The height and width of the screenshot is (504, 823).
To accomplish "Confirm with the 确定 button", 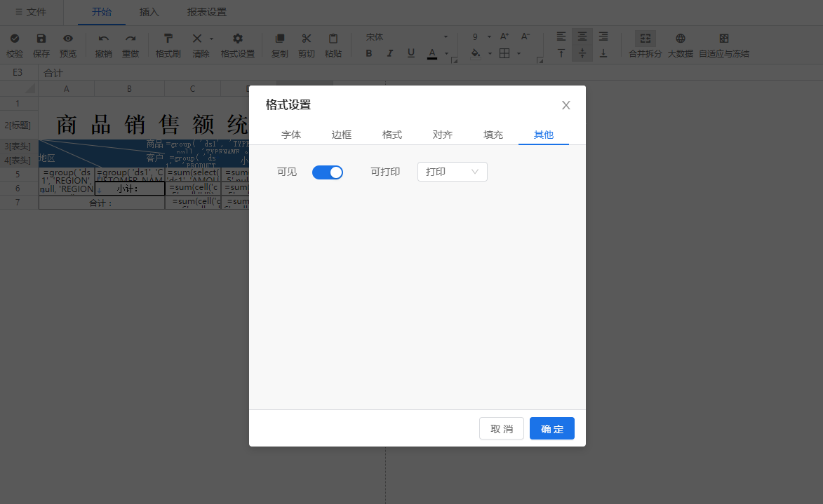I will point(552,428).
